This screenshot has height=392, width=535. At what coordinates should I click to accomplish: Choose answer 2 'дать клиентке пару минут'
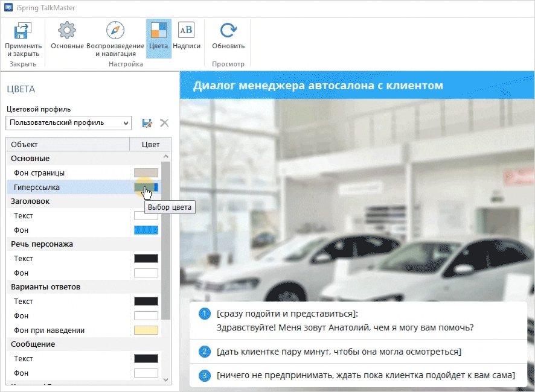(358, 352)
